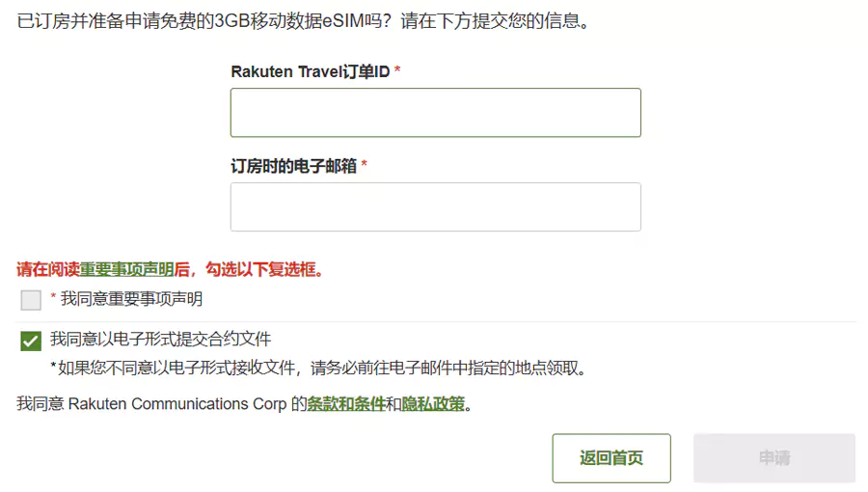Image resolution: width=868 pixels, height=492 pixels.
Task: Click the note about 不同意以电子形式接收文件
Action: coord(318,369)
